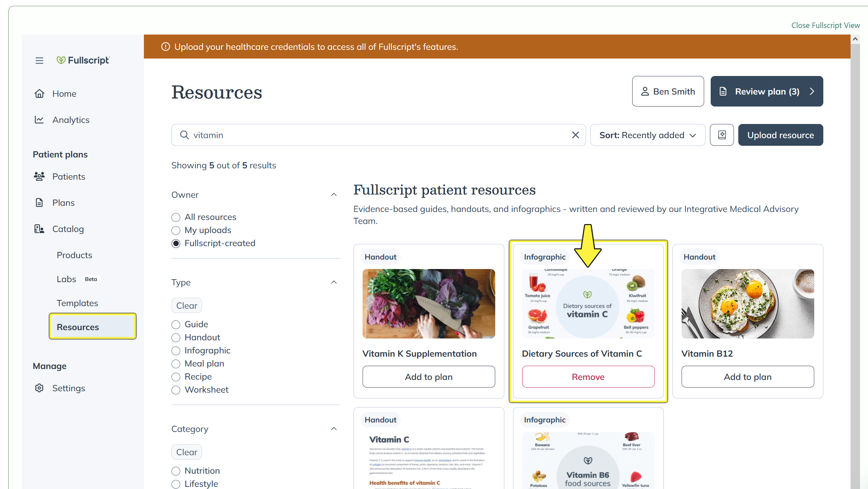
Task: Select the All resources radio button
Action: pos(176,217)
